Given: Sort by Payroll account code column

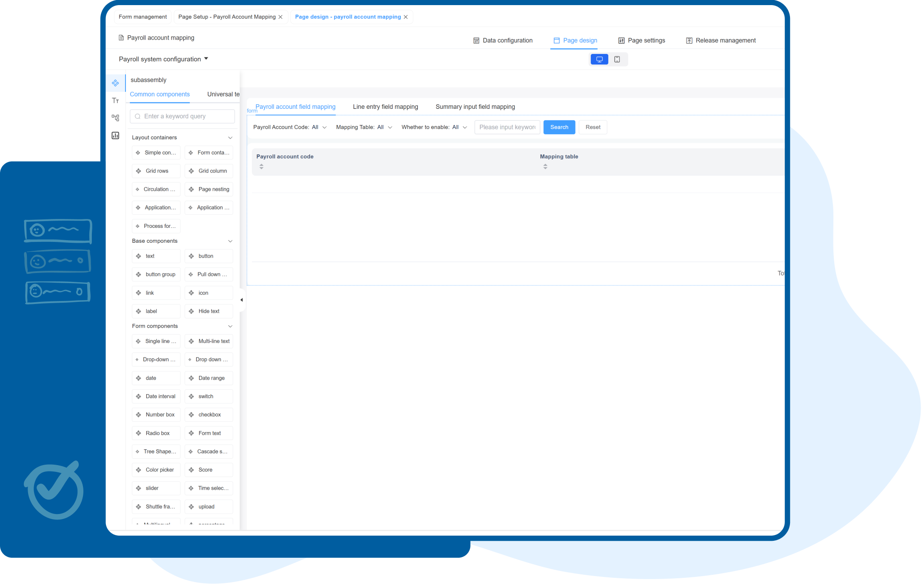Looking at the screenshot, I should [x=262, y=167].
